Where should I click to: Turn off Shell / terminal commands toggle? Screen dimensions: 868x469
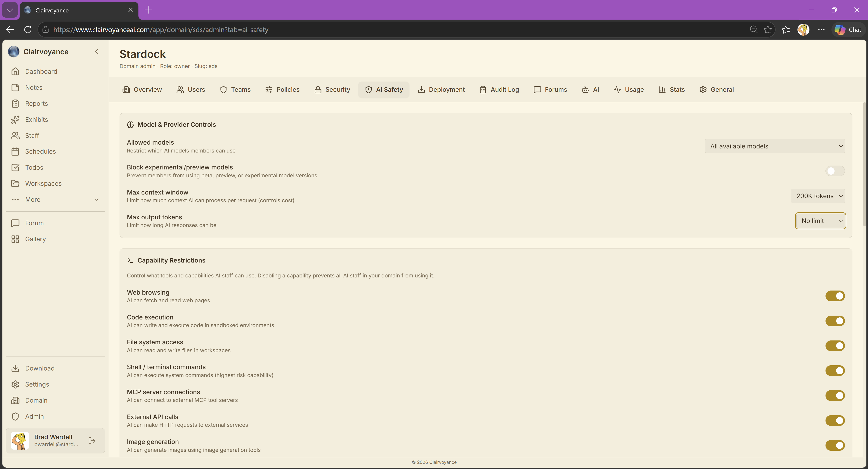835,371
